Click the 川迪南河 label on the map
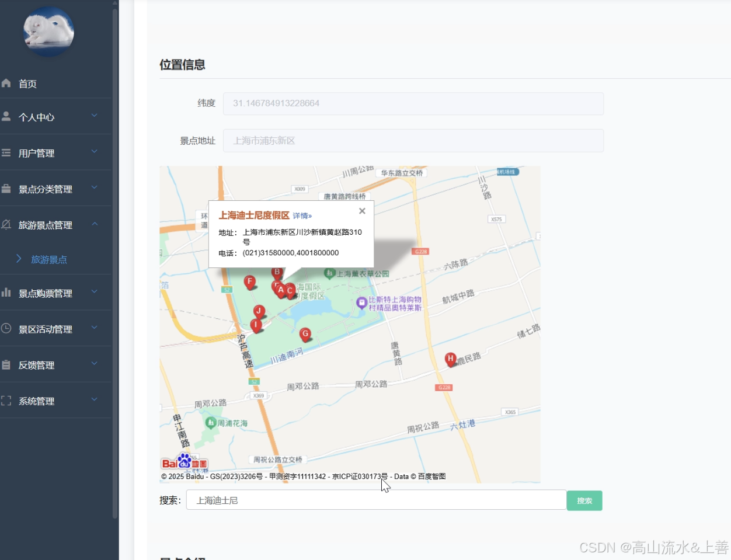Image resolution: width=731 pixels, height=560 pixels. [287, 356]
